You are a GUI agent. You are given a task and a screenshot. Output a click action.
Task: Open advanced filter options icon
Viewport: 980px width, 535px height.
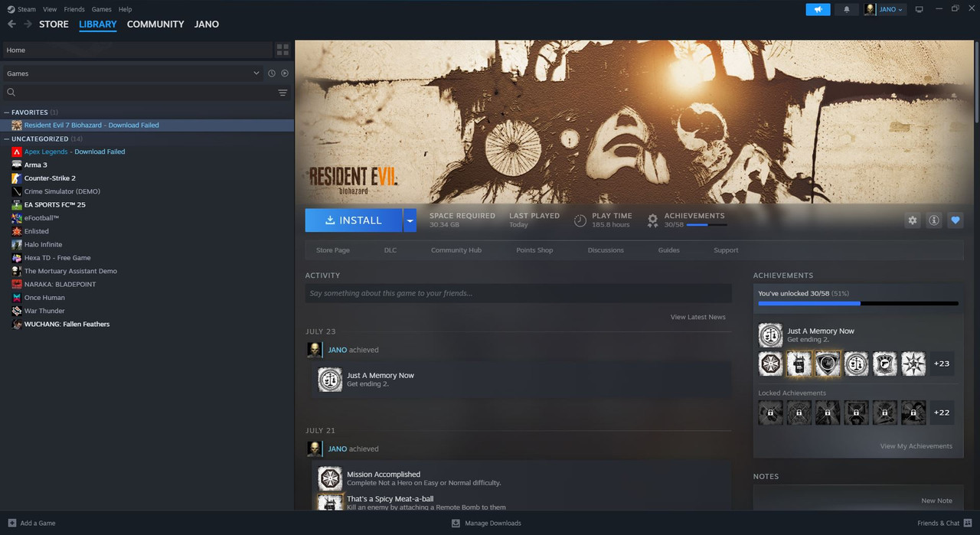coord(283,93)
